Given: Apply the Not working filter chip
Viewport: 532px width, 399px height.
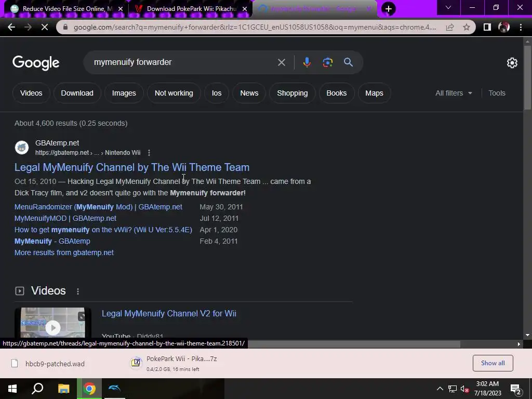Looking at the screenshot, I should (x=174, y=93).
